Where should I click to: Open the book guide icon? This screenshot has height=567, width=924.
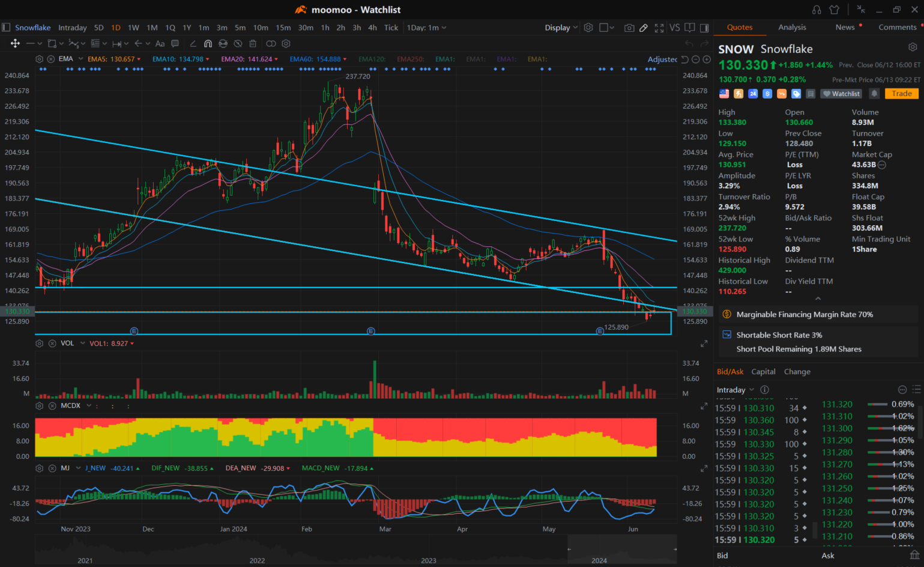tap(690, 28)
